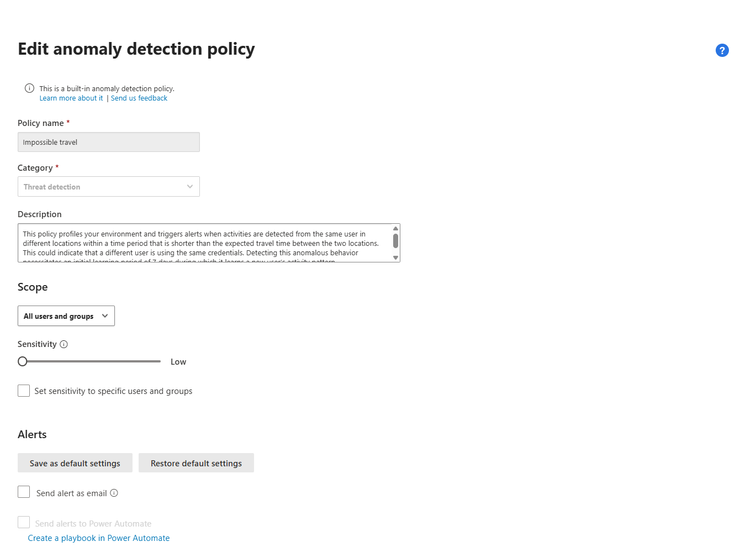Click inside the Description text area
The width and height of the screenshot is (756, 547).
204,243
